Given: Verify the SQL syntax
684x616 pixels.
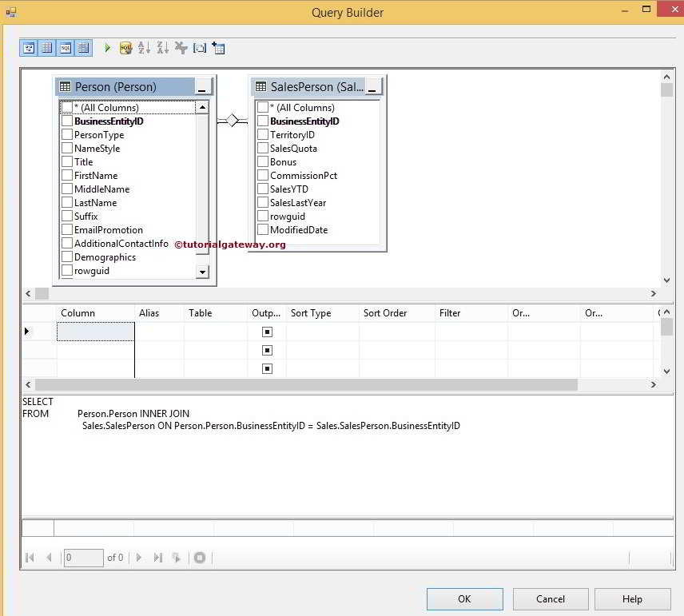Looking at the screenshot, I should point(125,47).
